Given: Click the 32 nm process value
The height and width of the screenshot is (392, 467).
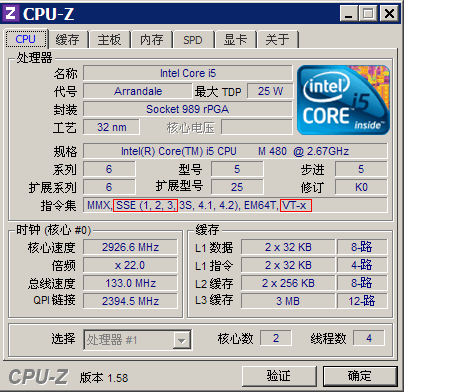Looking at the screenshot, I should 112,127.
